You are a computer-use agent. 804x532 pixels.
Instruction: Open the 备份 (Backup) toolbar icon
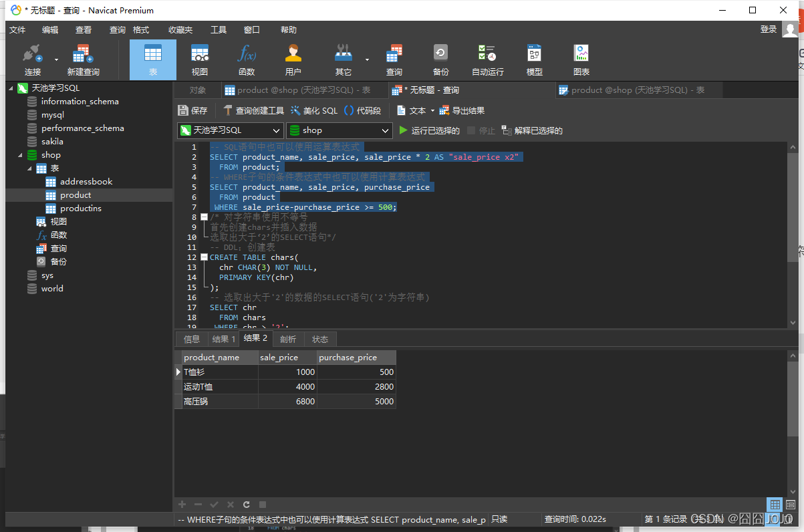pyautogui.click(x=440, y=60)
